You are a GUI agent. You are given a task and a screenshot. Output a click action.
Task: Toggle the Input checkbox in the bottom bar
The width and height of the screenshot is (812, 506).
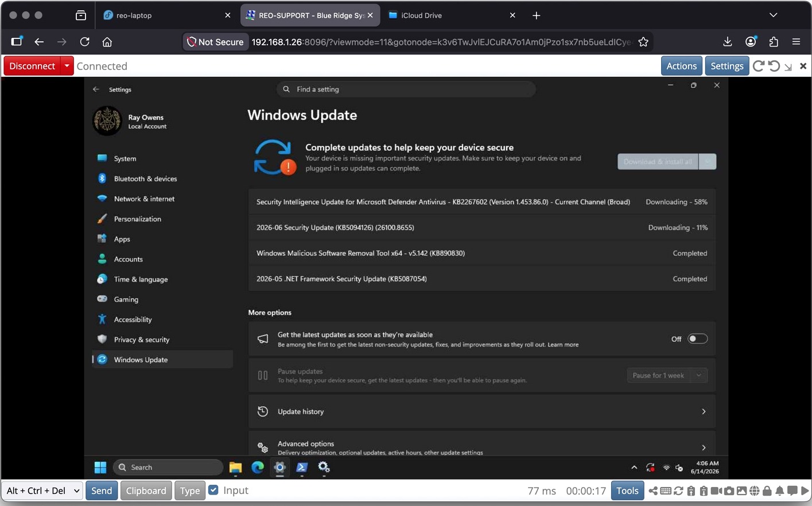click(213, 490)
